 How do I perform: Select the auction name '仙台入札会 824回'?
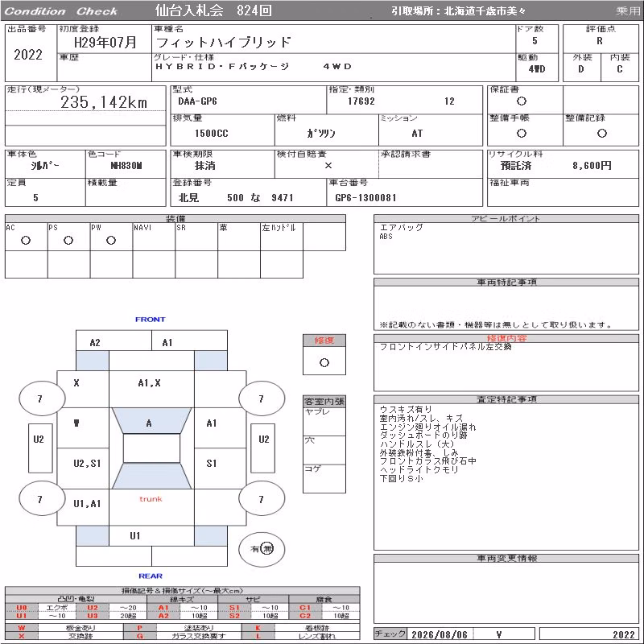(x=213, y=10)
